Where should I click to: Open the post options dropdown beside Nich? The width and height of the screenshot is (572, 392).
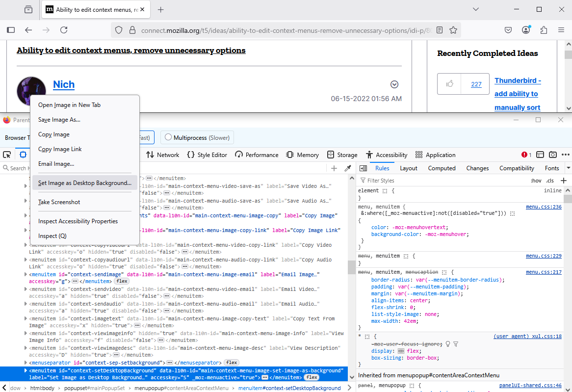pyautogui.click(x=394, y=84)
